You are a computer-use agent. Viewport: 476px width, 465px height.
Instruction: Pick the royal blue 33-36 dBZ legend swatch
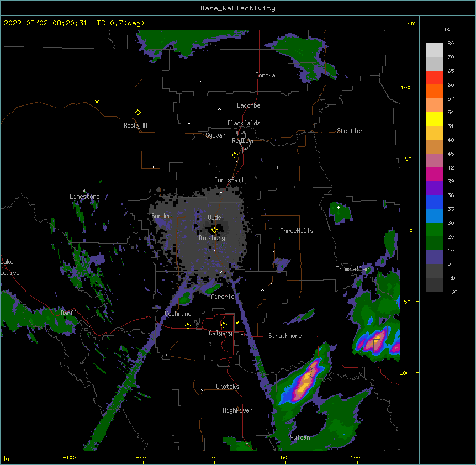click(x=434, y=202)
